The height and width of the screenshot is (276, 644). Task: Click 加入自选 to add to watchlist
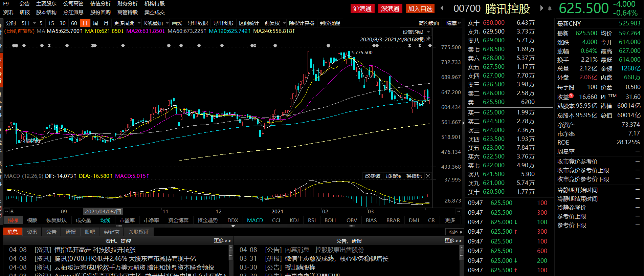pos(420,8)
